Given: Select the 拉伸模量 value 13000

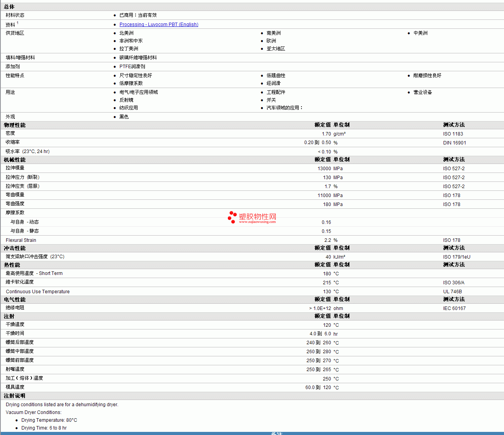Looking at the screenshot, I should click(x=324, y=169).
